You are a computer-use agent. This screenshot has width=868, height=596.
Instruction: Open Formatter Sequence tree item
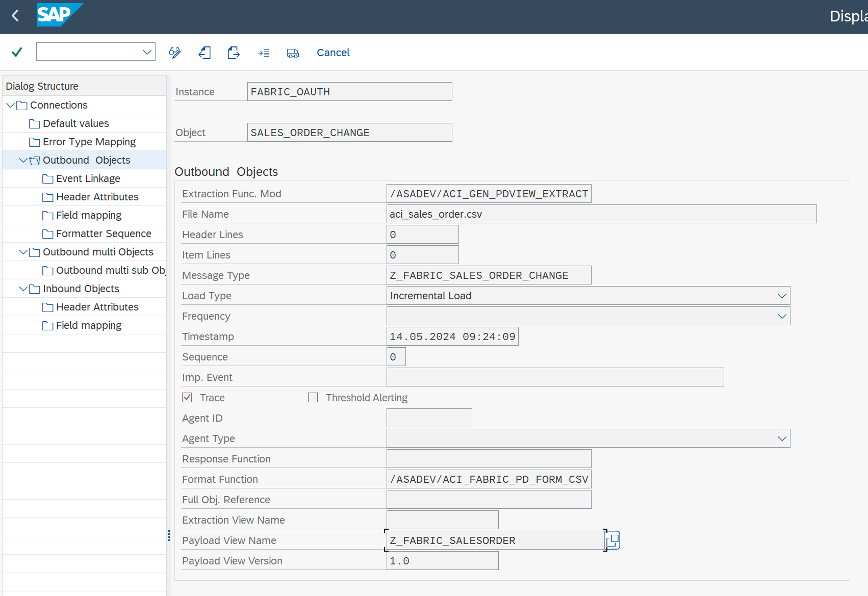(104, 234)
